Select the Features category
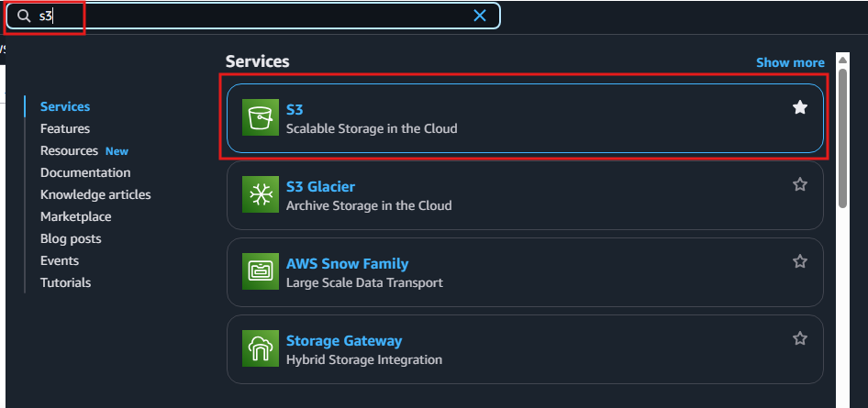868x408 pixels. click(x=65, y=128)
